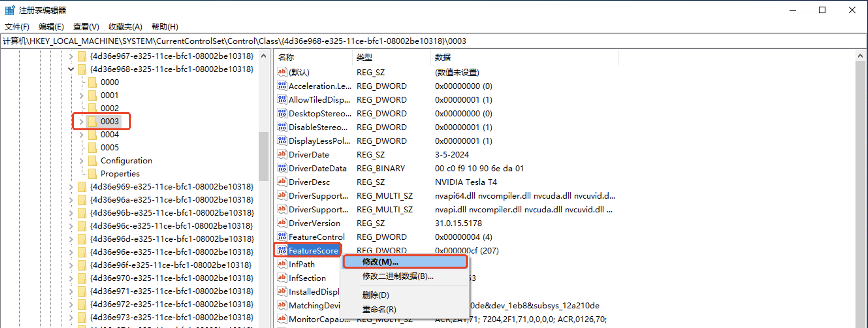The image size is (868, 328).
Task: Click the string icon of the (默认) value
Action: 282,72
